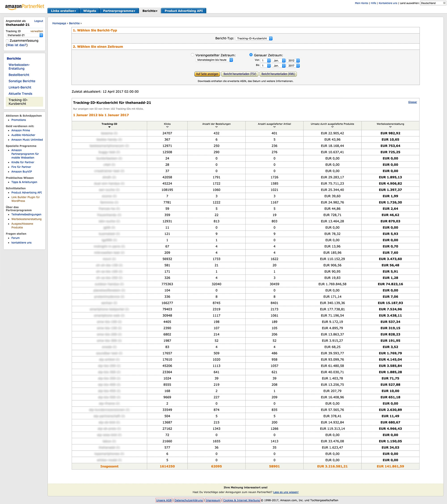
Task: Switch to the Widgets tab
Action: [89, 11]
